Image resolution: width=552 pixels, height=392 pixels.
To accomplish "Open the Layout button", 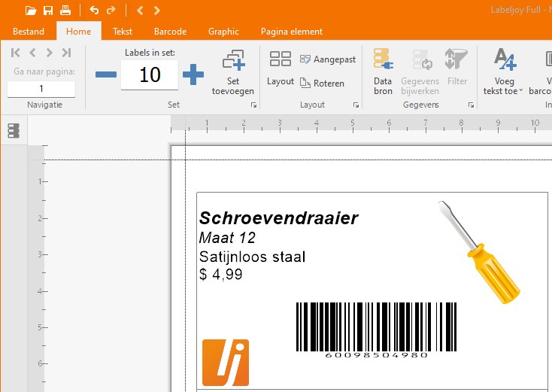I will pos(281,68).
